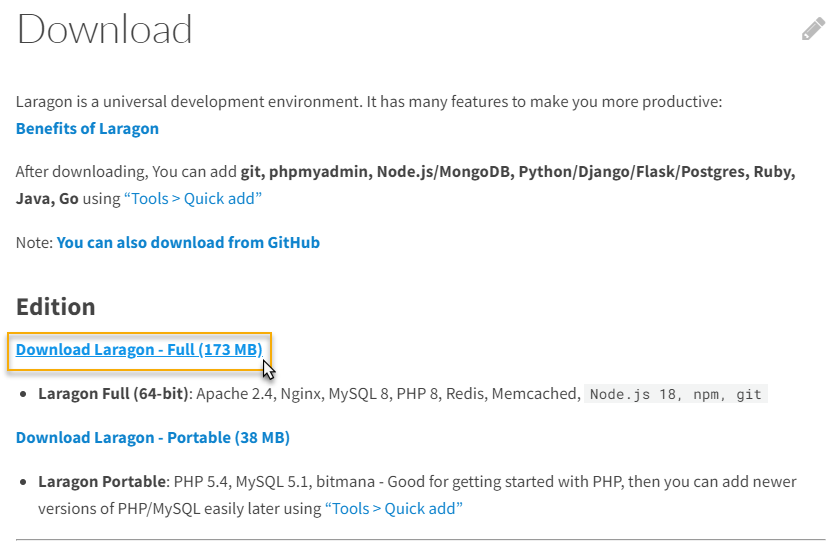Click the pencil edit icon
Screen dimensions: 828x547
tap(813, 29)
